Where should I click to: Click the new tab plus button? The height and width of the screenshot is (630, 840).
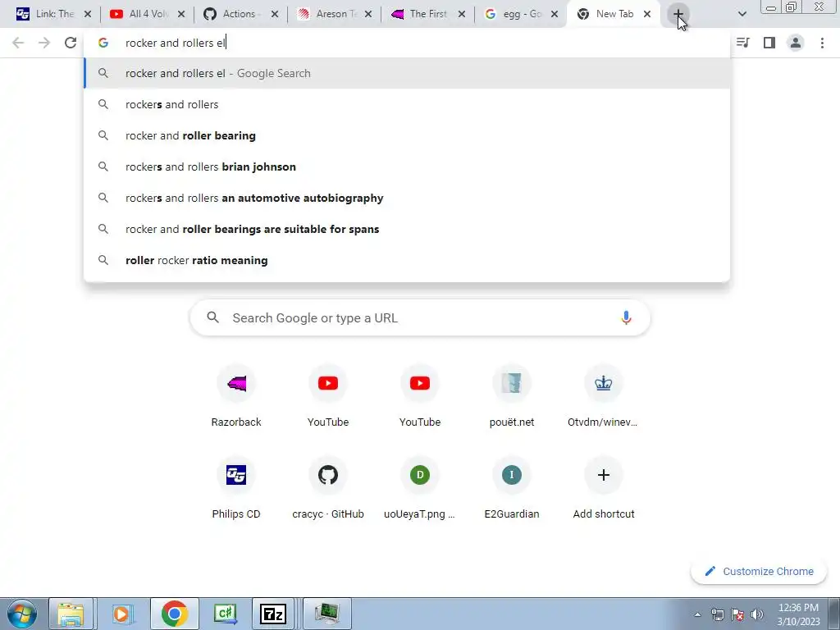(x=678, y=14)
